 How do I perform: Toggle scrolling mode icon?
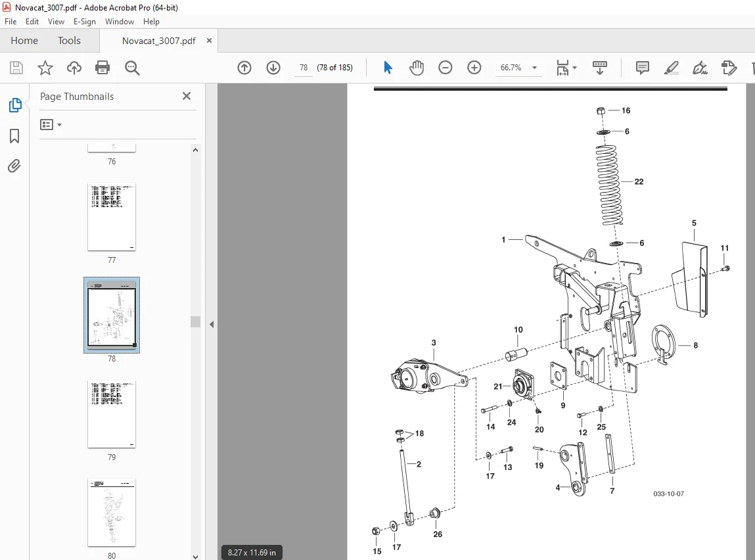pyautogui.click(x=599, y=68)
